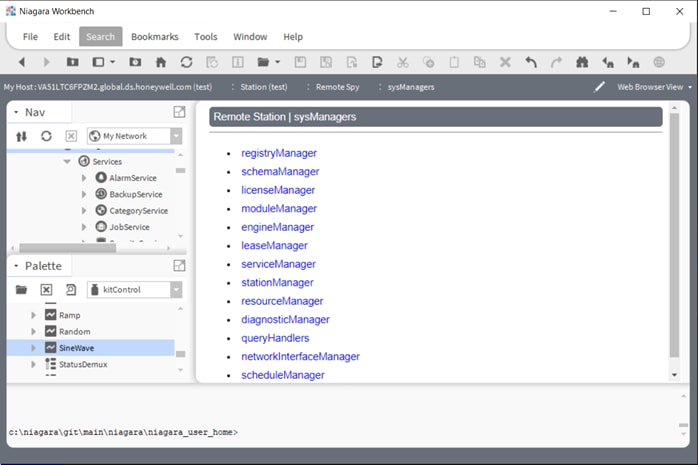Maximize the Palette side panel
Screen dimensions: 698x465
point(179,266)
